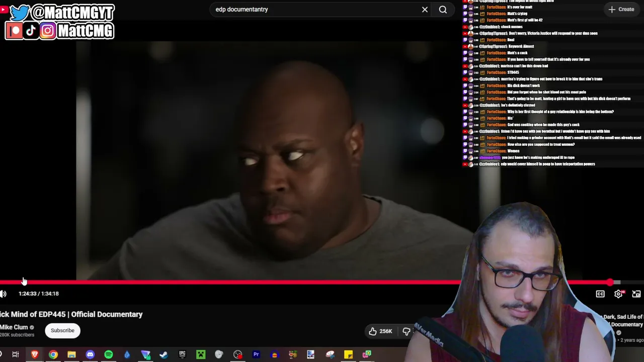The image size is (644, 362).
Task: Switch to miniplayer mode
Action: (x=636, y=294)
